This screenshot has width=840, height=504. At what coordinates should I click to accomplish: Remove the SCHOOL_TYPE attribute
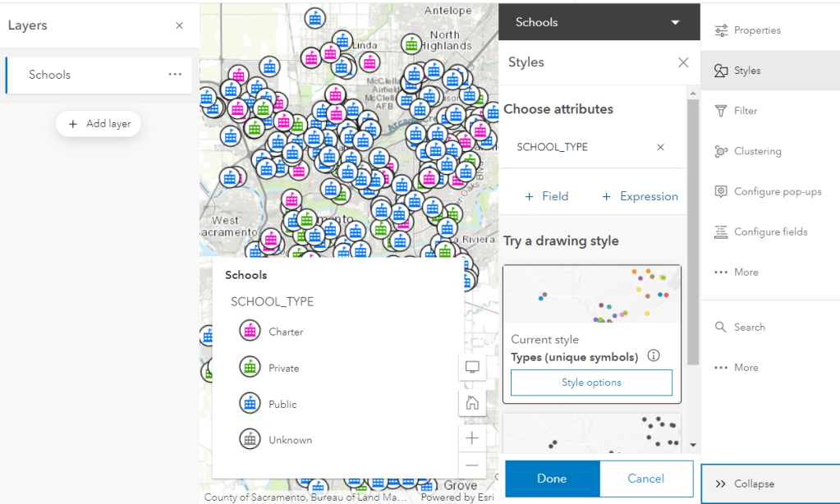660,147
